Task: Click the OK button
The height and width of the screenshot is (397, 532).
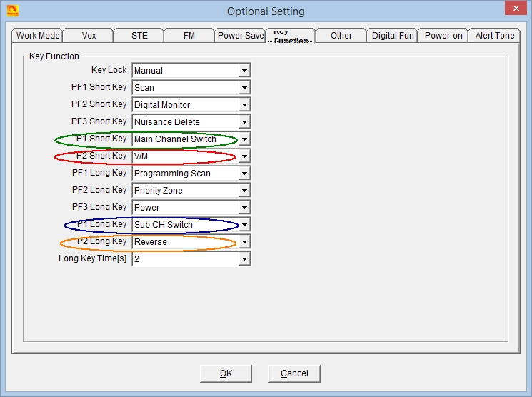Action: [226, 373]
